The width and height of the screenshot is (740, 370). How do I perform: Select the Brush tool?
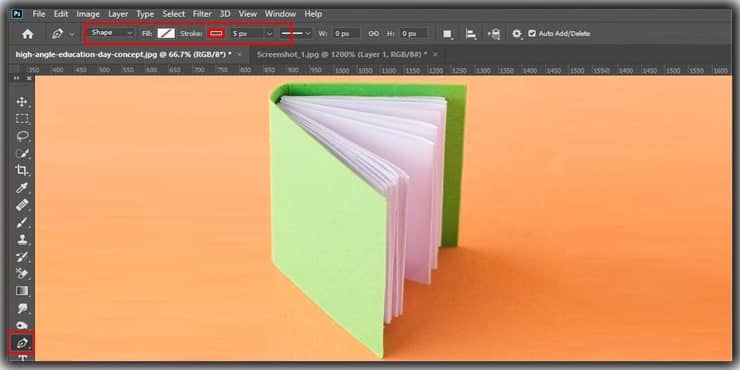(22, 222)
